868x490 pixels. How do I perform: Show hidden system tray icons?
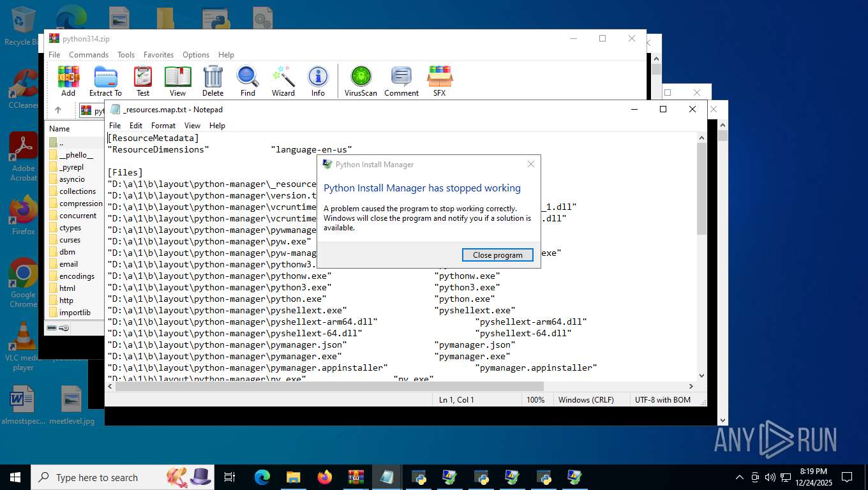coord(740,477)
